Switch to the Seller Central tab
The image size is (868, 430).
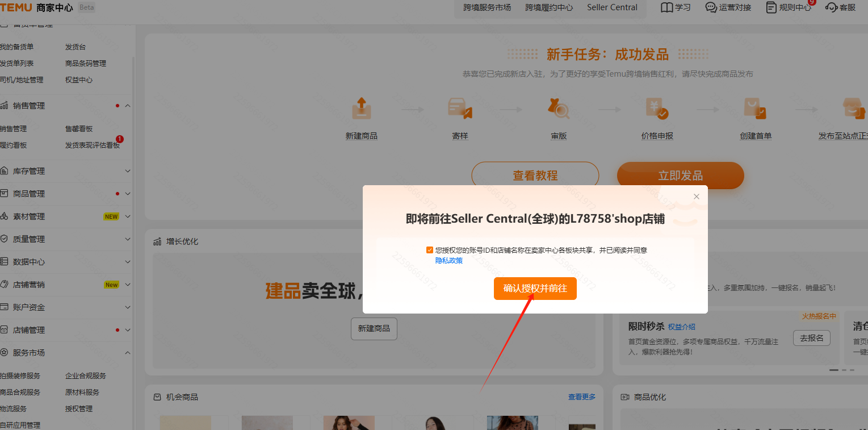612,7
